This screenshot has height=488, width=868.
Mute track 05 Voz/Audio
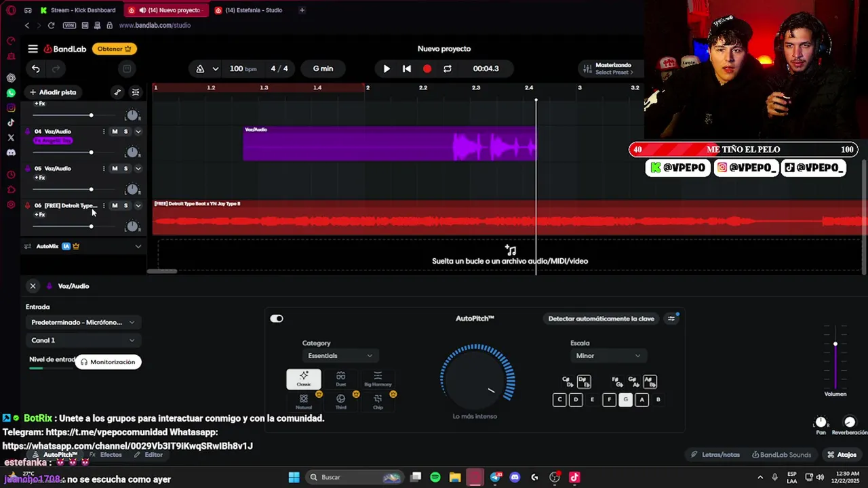115,169
